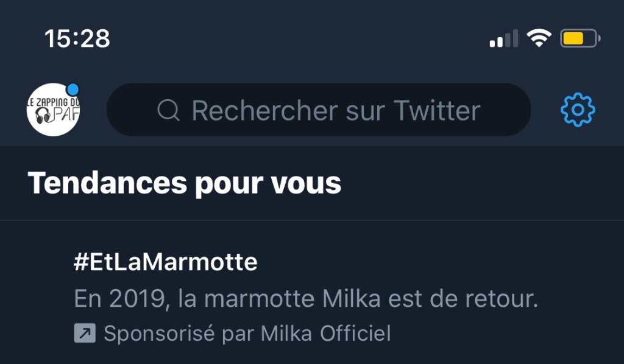Select the Milka Officiel sponsor name
Viewport: 624px width, 364px height.
tap(326, 333)
